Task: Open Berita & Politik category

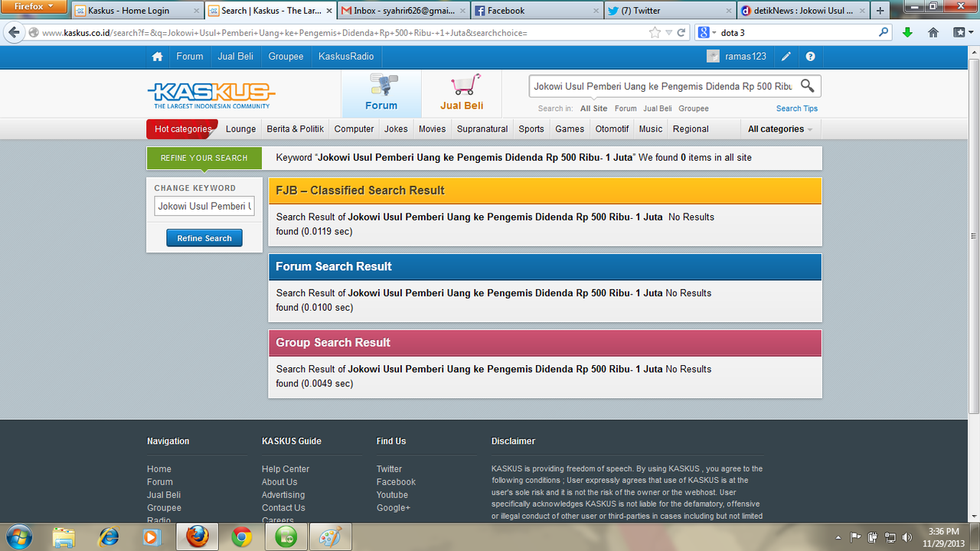Action: coord(296,129)
